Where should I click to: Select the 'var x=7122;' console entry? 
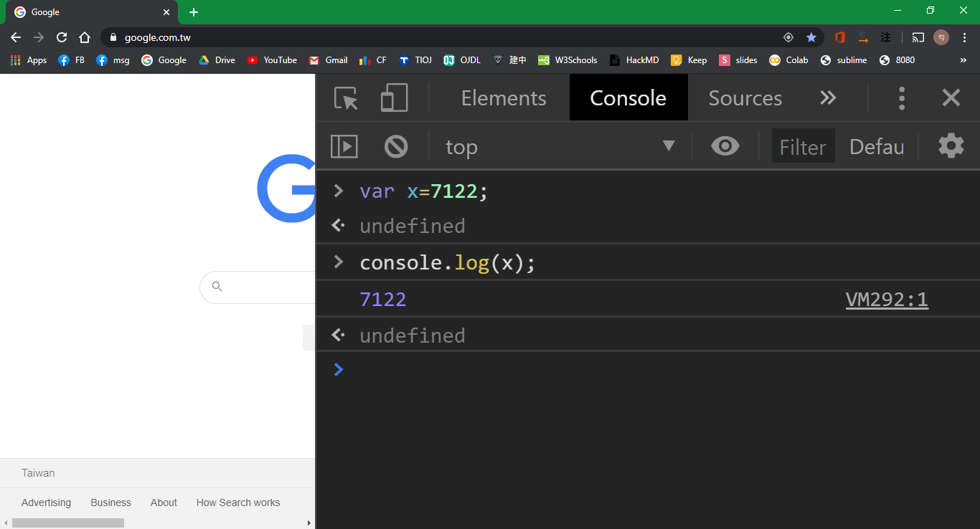424,191
